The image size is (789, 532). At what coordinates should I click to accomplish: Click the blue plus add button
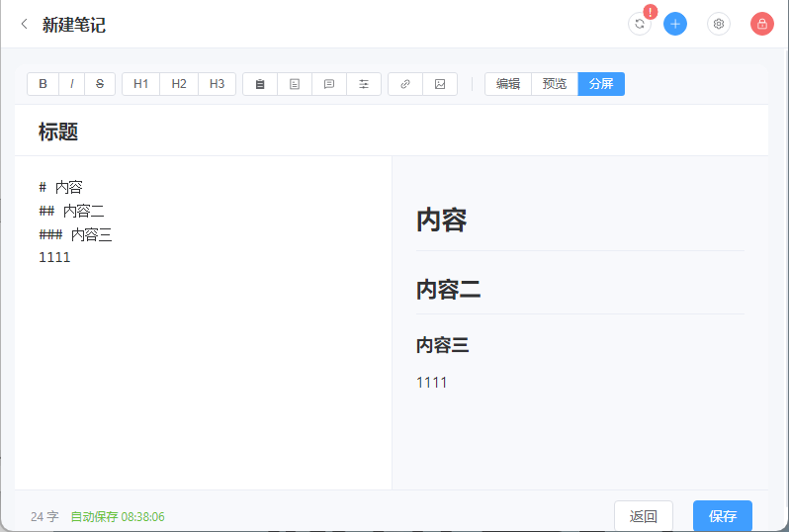(x=674, y=24)
